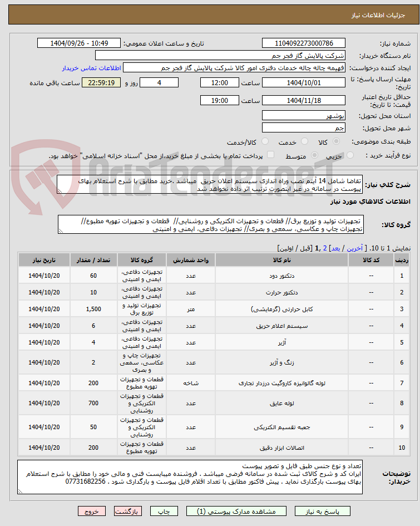Click the buyer notes text area
The width and height of the screenshot is (420, 526).
(190, 477)
